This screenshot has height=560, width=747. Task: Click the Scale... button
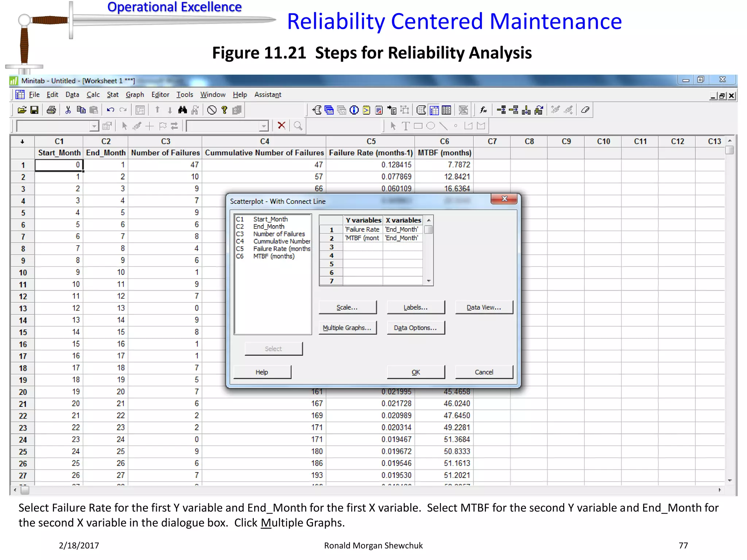click(347, 307)
